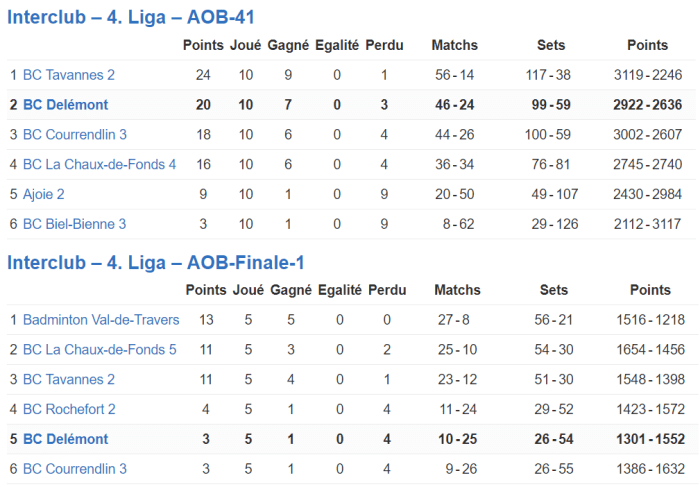
Task: Click BC Delémont in the AOB-Finale-1 table
Action: (66, 440)
